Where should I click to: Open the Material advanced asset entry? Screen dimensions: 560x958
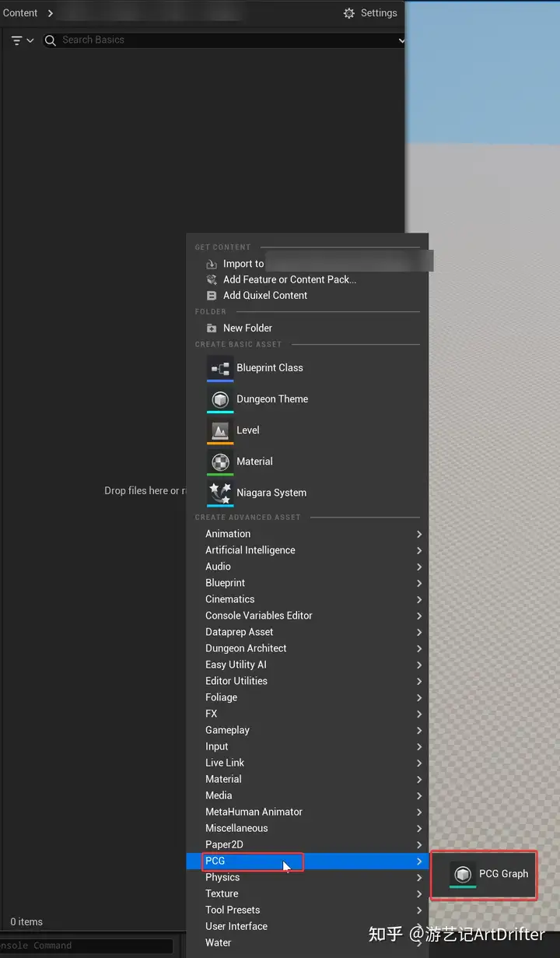[307, 779]
